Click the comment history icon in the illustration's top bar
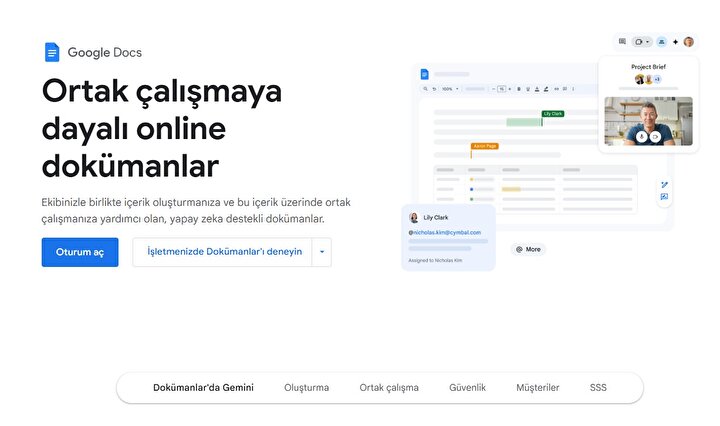 pyautogui.click(x=622, y=41)
